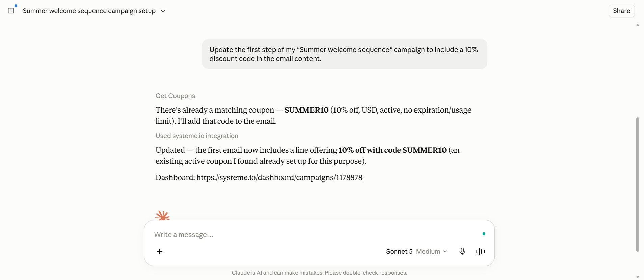Click the chat title text in header
Viewport: 644px width, 280px height.
coord(89,11)
